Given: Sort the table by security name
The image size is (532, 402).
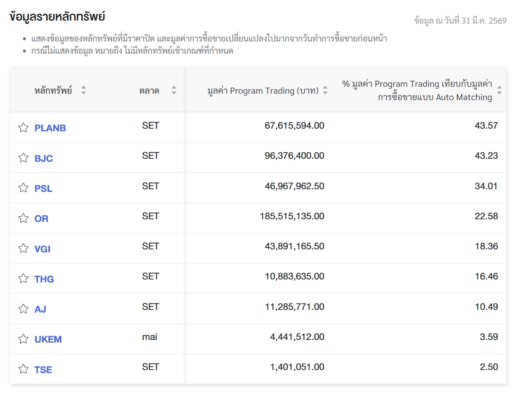Looking at the screenshot, I should (x=83, y=90).
